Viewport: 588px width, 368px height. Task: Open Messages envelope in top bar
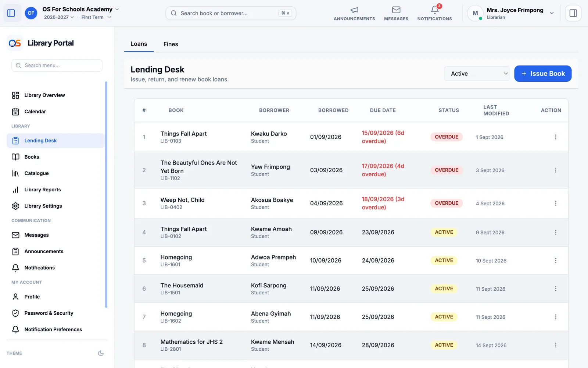(x=396, y=13)
